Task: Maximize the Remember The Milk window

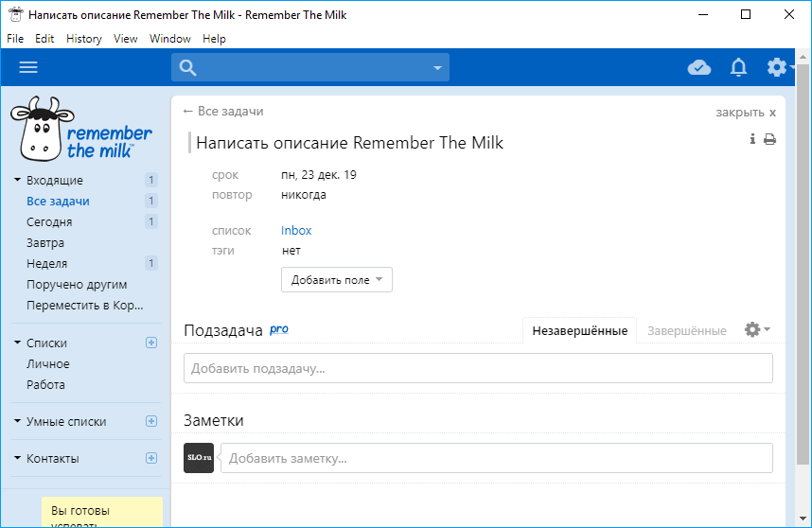Action: pyautogui.click(x=746, y=14)
